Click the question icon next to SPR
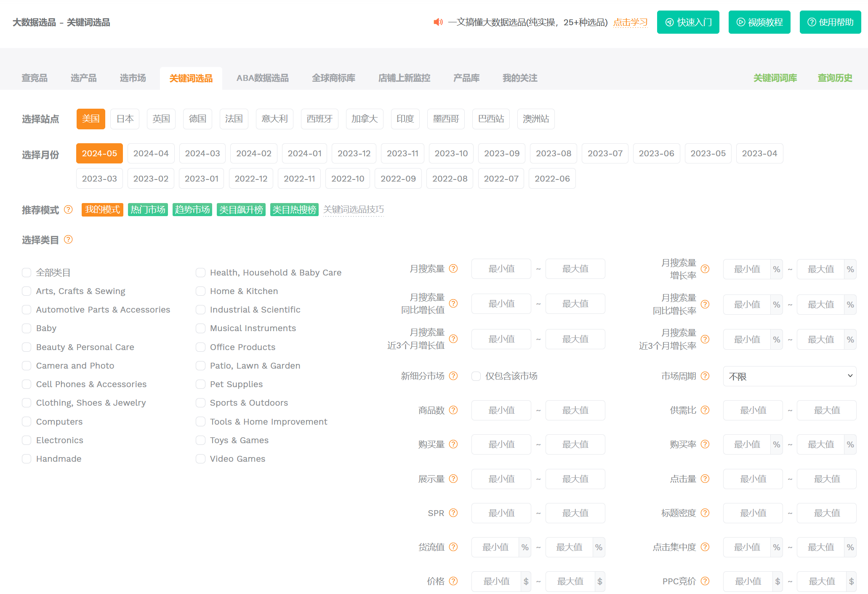 pos(453,513)
